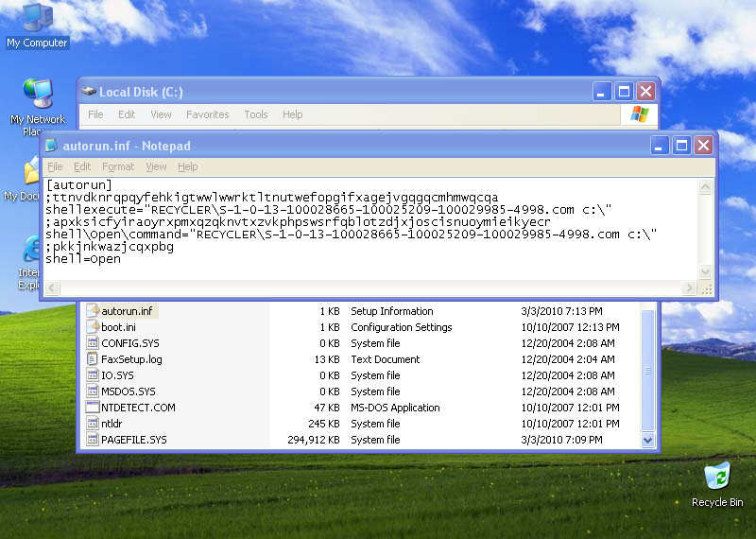Open Notepad View menu
Viewport: 756px width, 539px height.
156,166
